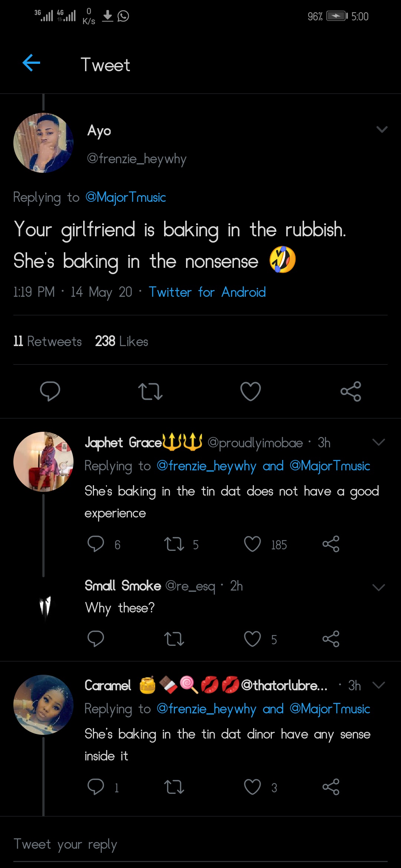The width and height of the screenshot is (401, 868).
Task: Share Small Smoke's reply
Action: point(331,639)
